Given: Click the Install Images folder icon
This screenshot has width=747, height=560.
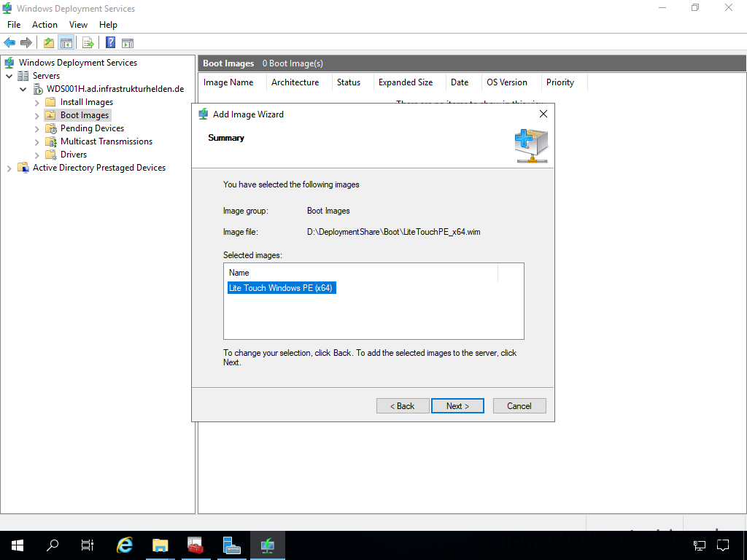Looking at the screenshot, I should [x=50, y=102].
